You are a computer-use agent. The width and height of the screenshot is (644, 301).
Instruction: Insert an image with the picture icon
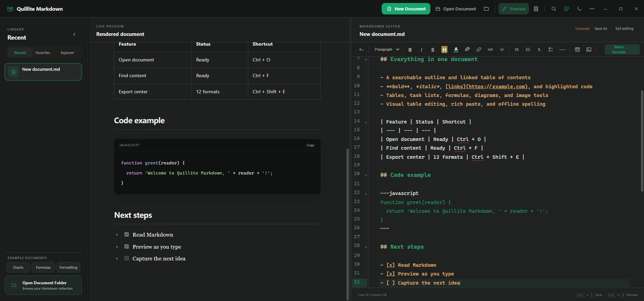click(x=589, y=49)
